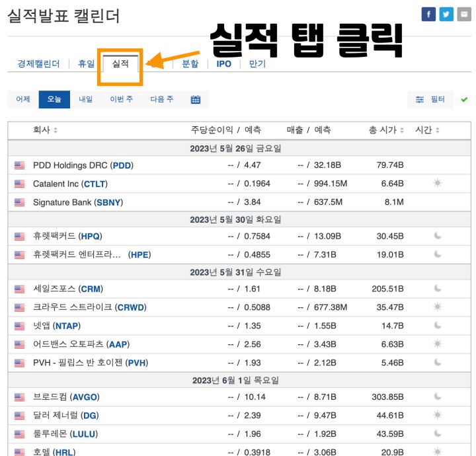Open the 필터 filter options
The height and width of the screenshot is (456, 476).
click(x=430, y=99)
